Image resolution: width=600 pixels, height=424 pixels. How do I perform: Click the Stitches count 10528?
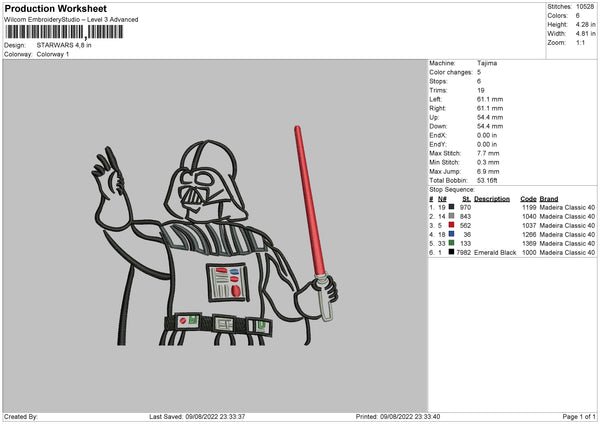[585, 7]
